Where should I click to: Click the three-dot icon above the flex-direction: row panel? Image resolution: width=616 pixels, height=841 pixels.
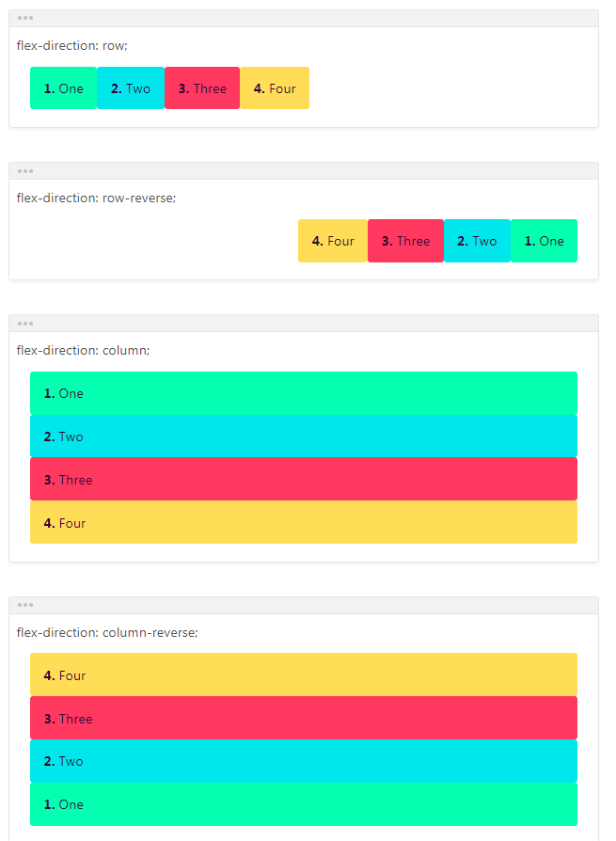pyautogui.click(x=25, y=18)
